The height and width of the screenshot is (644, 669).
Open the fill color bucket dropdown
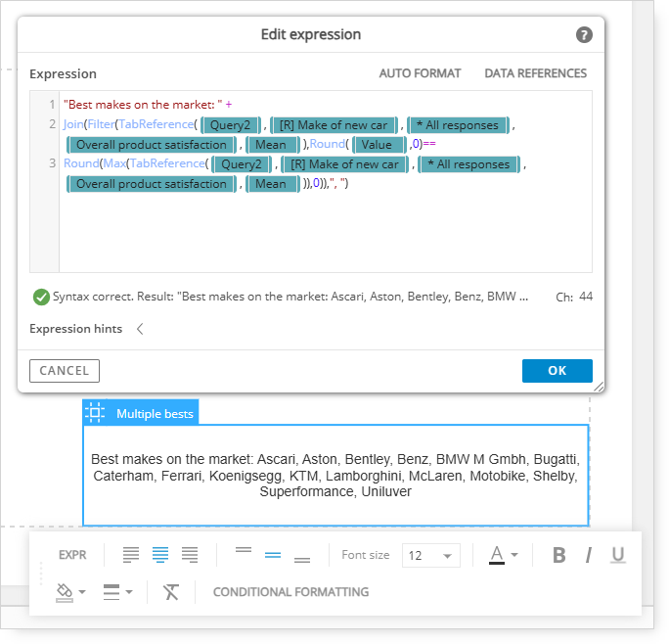(x=70, y=592)
